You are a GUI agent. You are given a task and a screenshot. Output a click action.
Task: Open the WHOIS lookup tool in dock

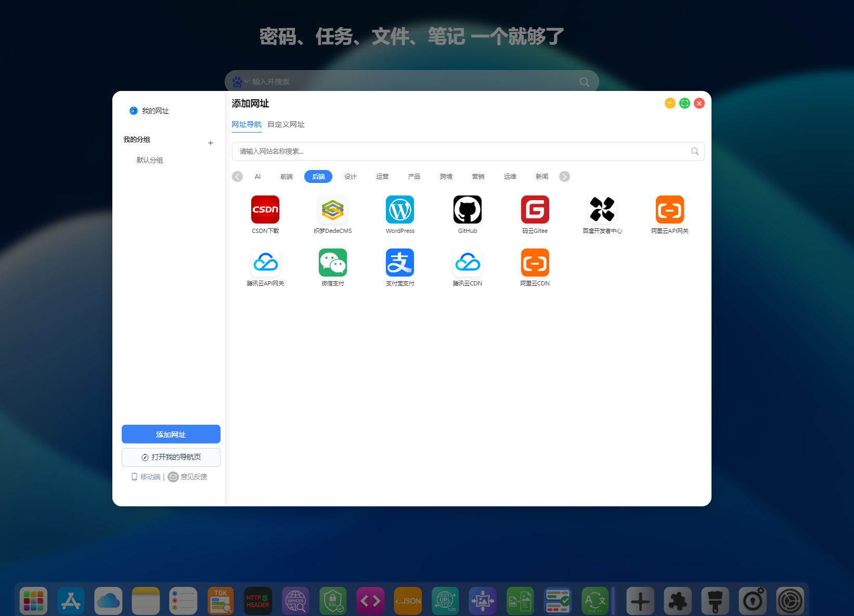pos(295,601)
